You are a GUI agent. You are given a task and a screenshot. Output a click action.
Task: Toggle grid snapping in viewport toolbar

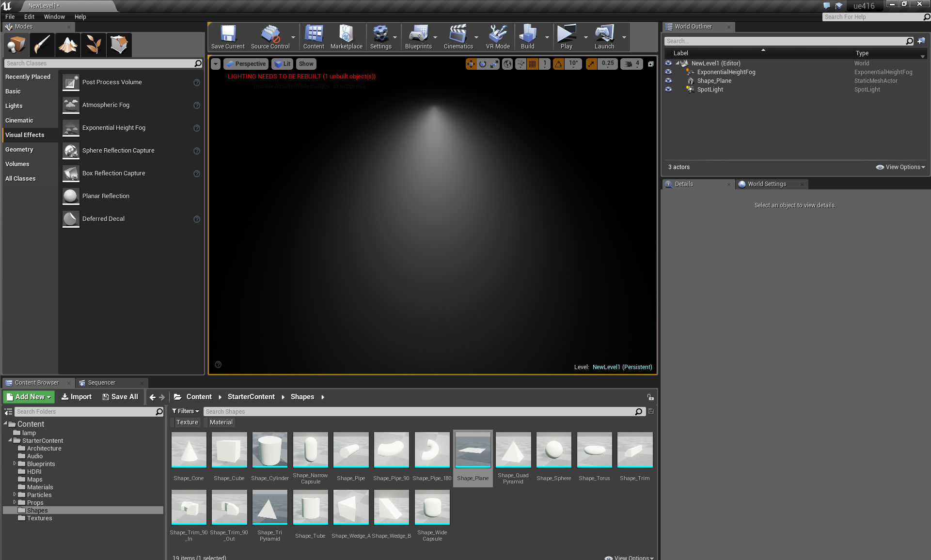point(532,64)
